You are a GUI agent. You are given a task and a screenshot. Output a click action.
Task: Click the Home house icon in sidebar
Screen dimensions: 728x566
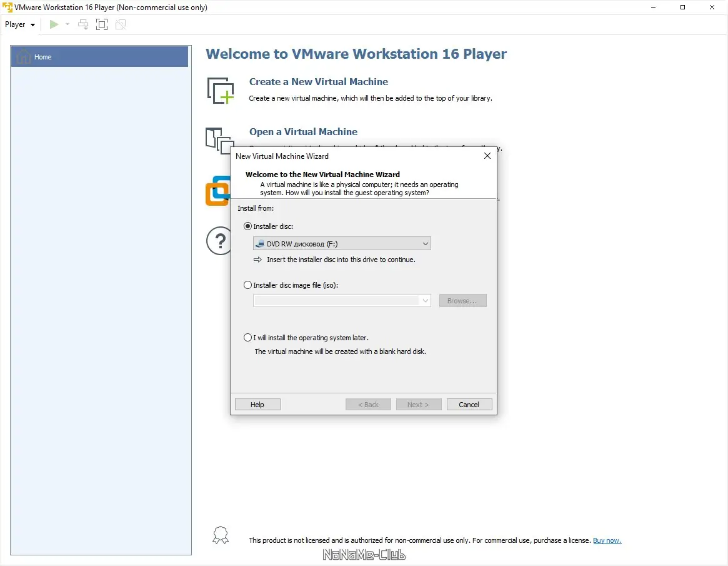[x=23, y=56]
